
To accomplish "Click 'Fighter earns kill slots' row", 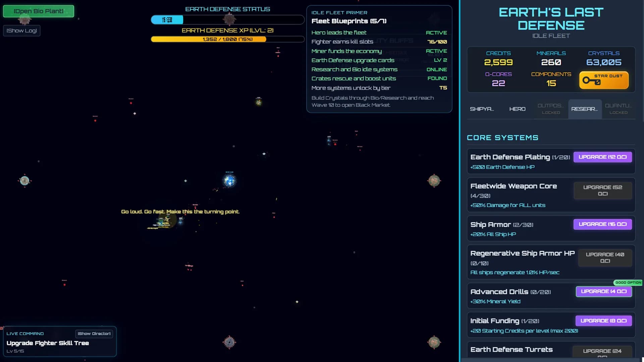I will (x=379, y=42).
